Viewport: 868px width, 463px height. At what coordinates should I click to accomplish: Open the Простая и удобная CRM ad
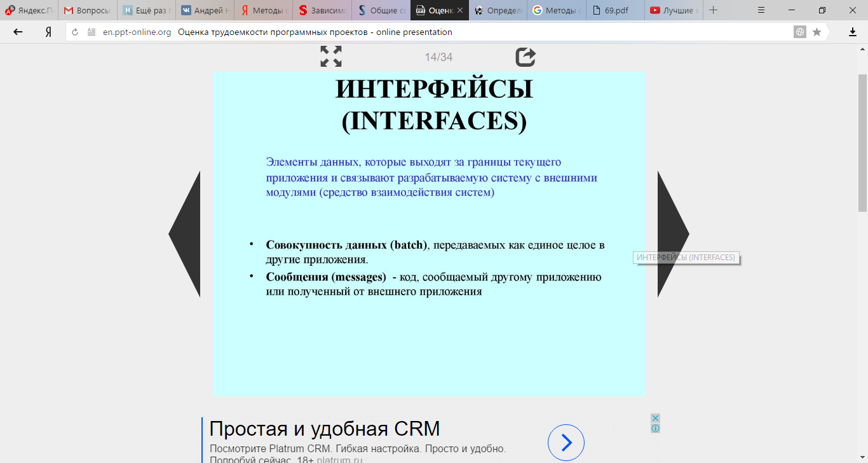click(325, 429)
